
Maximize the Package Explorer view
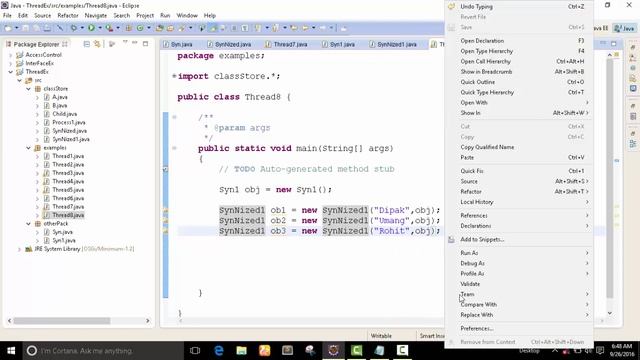145,43
